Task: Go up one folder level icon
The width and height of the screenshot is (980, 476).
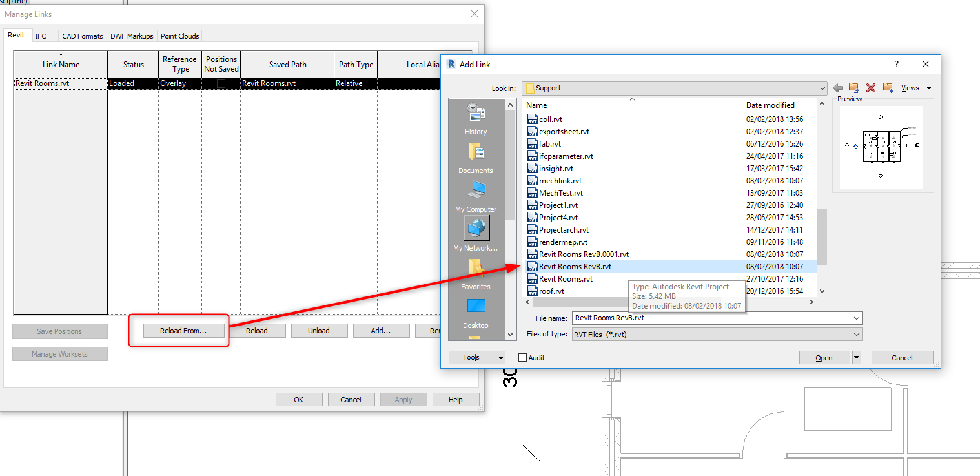Action: point(854,88)
